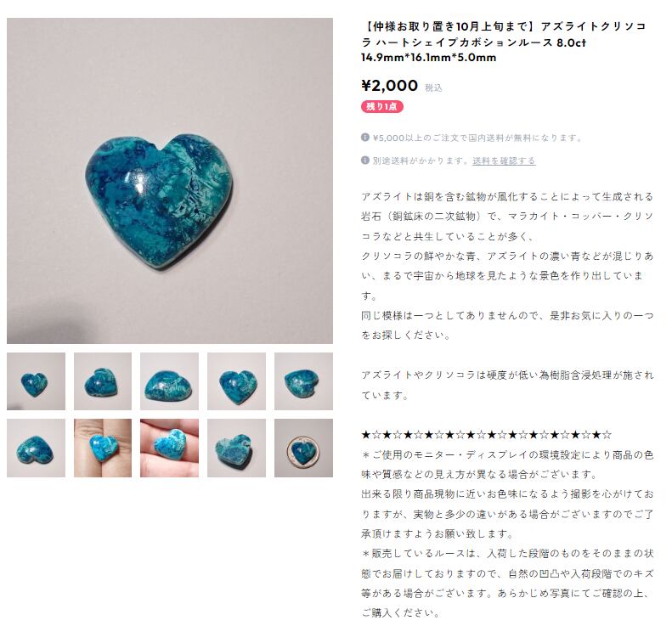Select the fourth thumbnail in the top row

pyautogui.click(x=236, y=381)
